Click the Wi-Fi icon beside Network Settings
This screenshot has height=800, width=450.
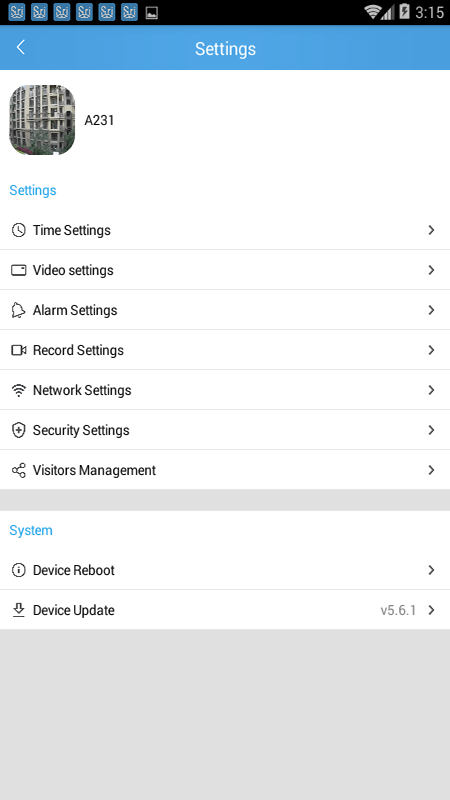pos(18,390)
